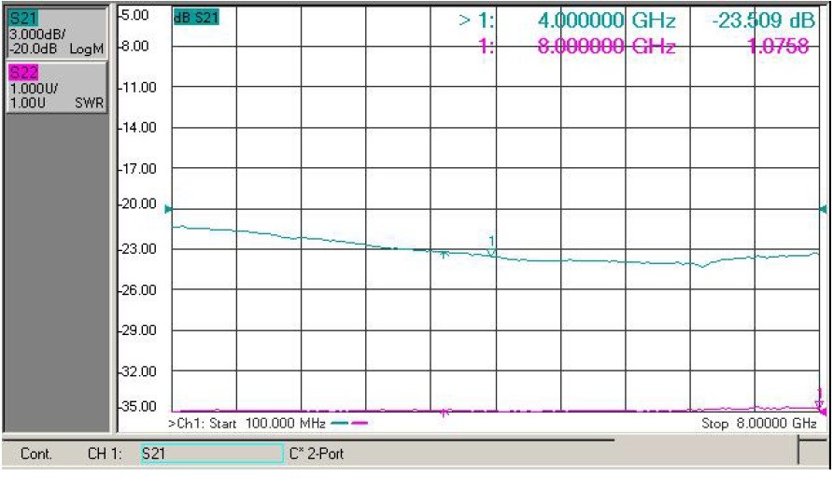Click left reference level arrow at -20 dB
Image resolution: width=833 pixels, height=504 pixels.
[x=168, y=209]
